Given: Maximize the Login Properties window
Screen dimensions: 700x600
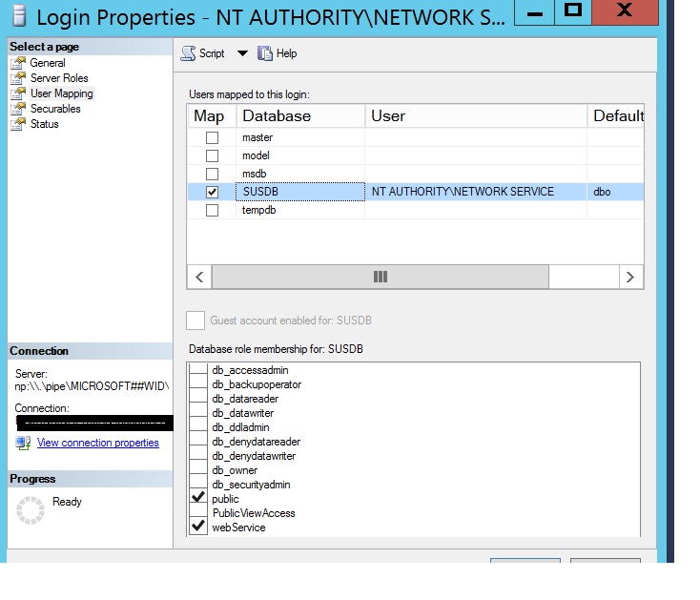Looking at the screenshot, I should click(573, 12).
